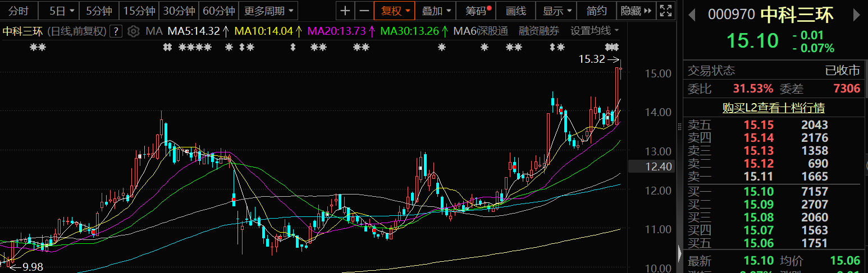The image size is (868, 273).
Task: Toggle the 画线 drawing tool
Action: (515, 11)
